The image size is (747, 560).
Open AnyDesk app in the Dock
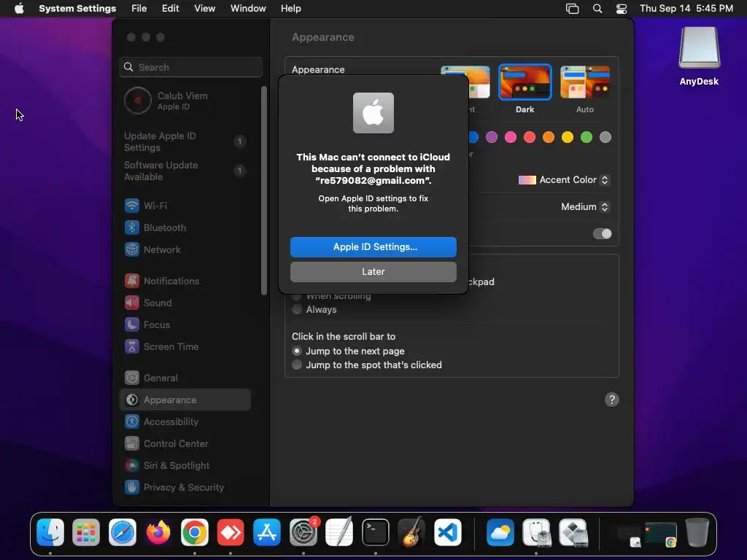click(231, 532)
